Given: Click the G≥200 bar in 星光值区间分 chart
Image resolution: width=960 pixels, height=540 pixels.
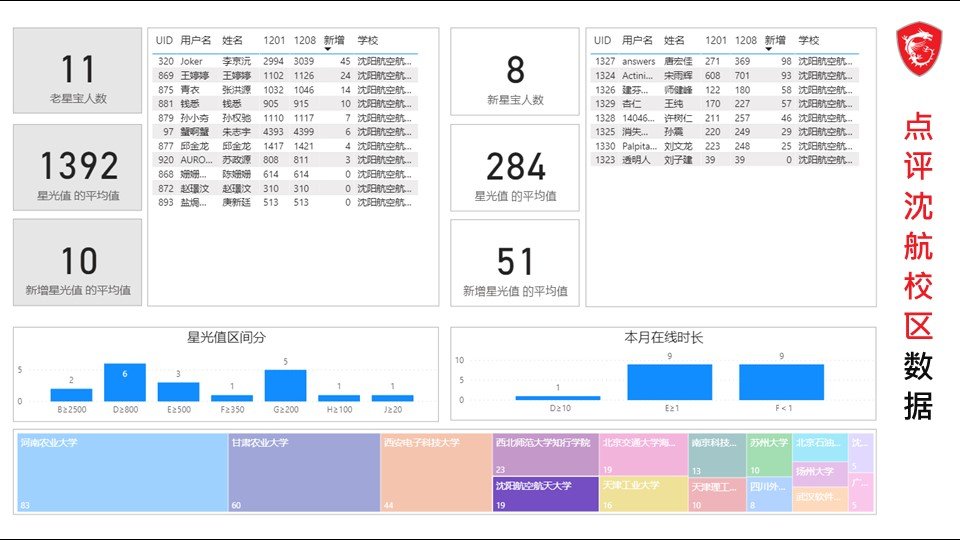Looking at the screenshot, I should (x=285, y=385).
